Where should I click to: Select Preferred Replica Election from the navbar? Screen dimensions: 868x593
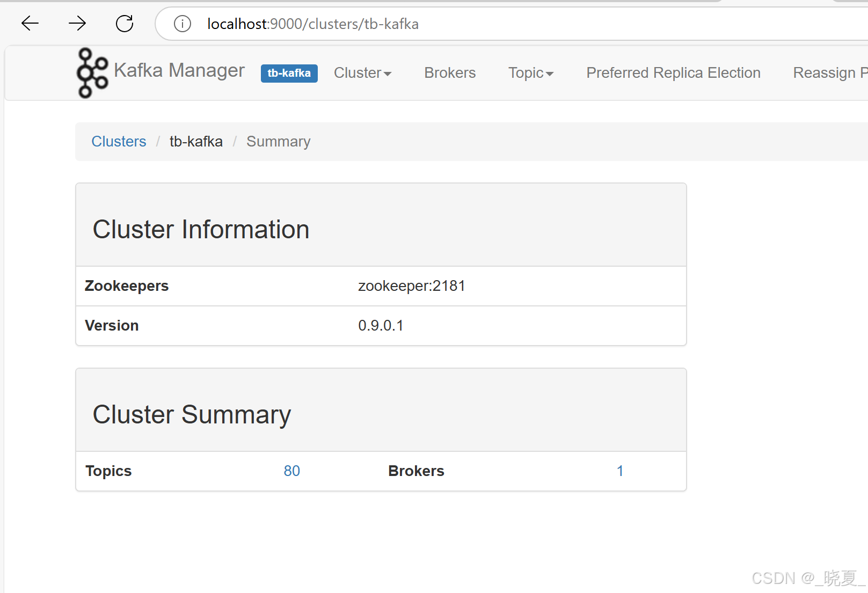[x=673, y=73]
